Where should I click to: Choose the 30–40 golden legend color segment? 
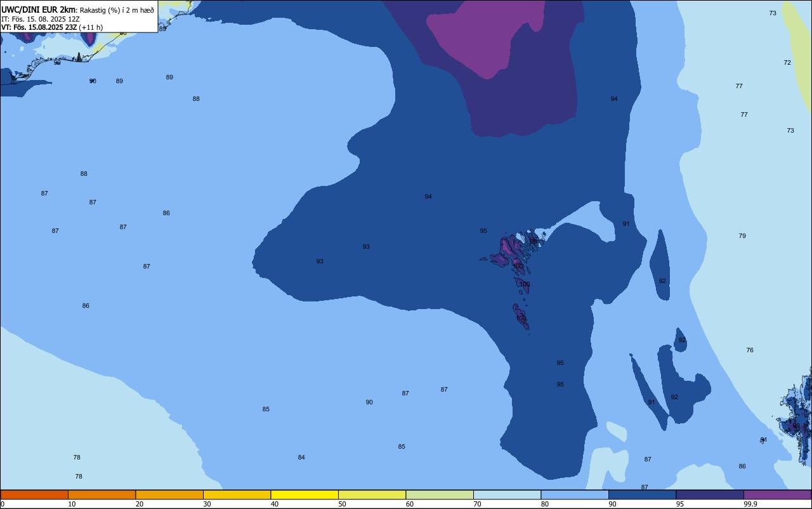237,494
